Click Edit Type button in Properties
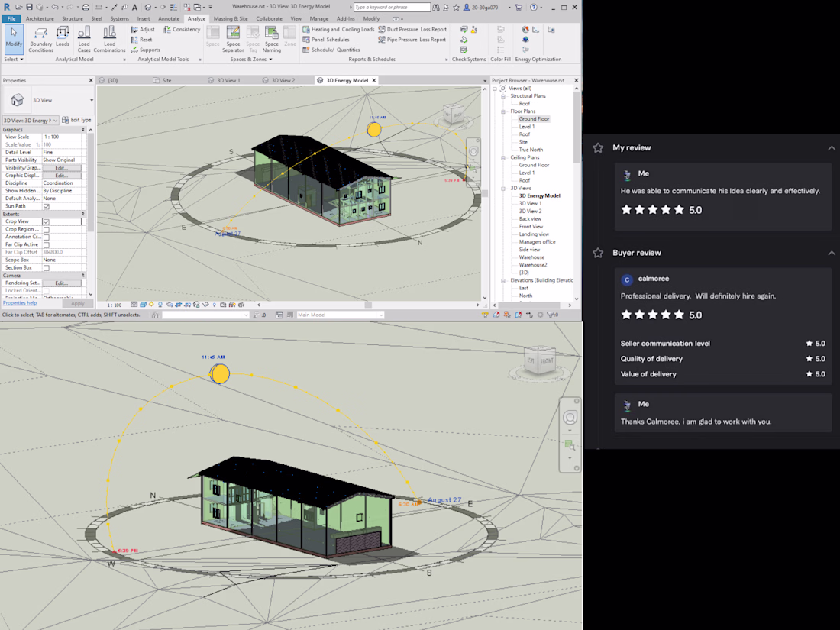Image resolution: width=840 pixels, height=630 pixels. (76, 120)
